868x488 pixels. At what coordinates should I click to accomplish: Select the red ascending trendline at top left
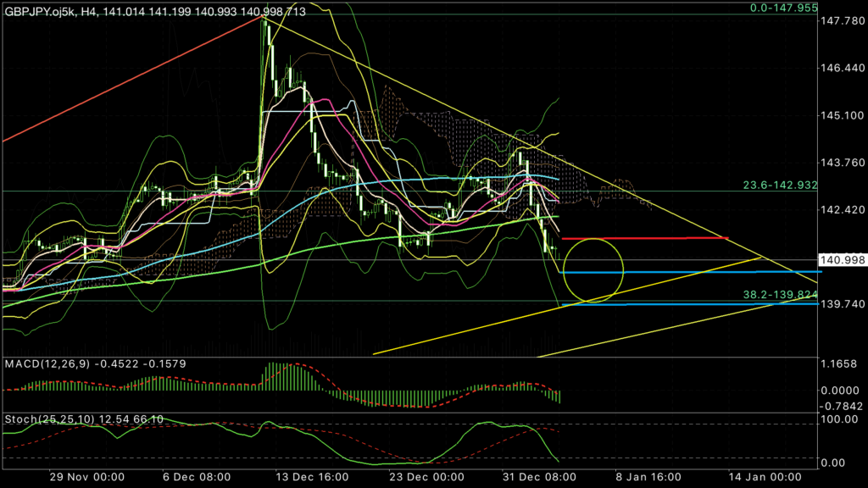pyautogui.click(x=133, y=79)
